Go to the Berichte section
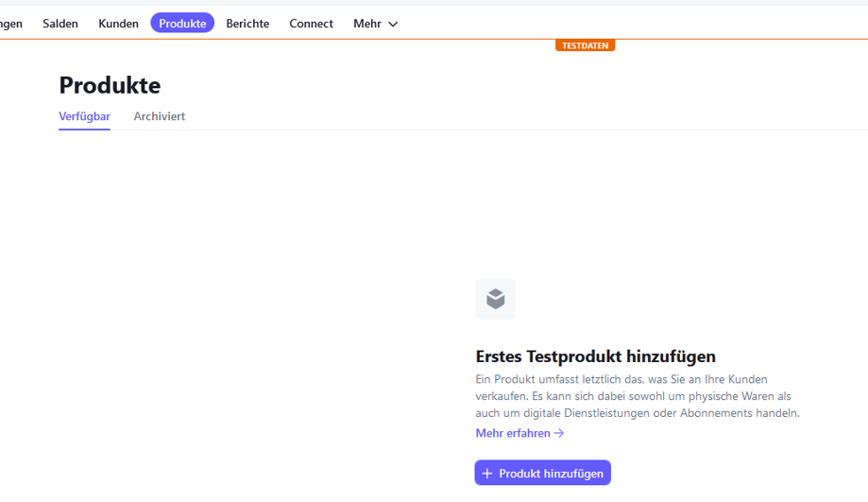The height and width of the screenshot is (502, 868). (247, 24)
